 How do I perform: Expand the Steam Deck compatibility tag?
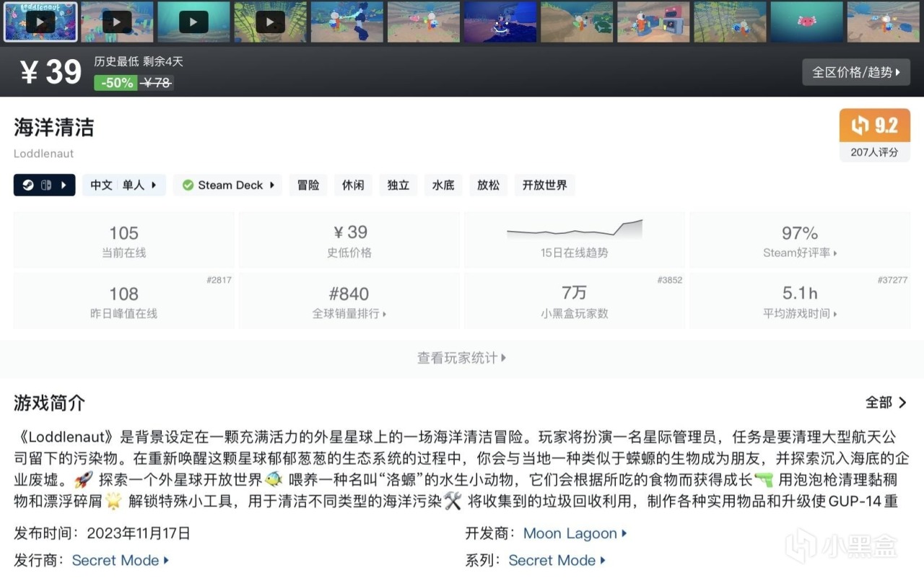tap(228, 185)
